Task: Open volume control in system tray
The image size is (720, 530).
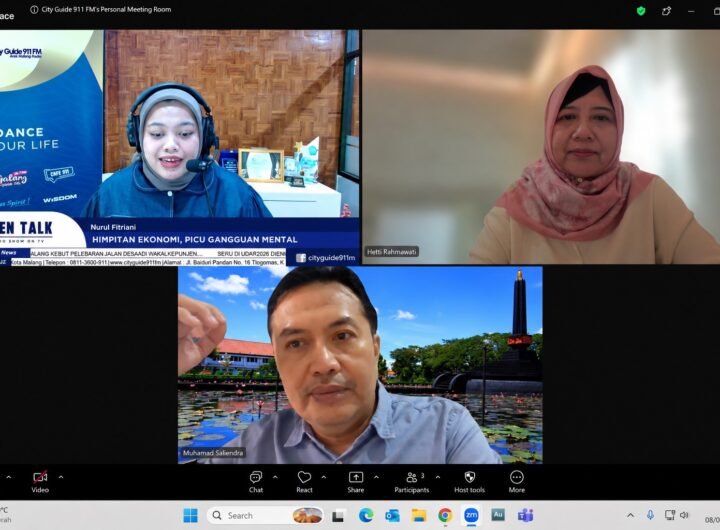Action: (684, 515)
